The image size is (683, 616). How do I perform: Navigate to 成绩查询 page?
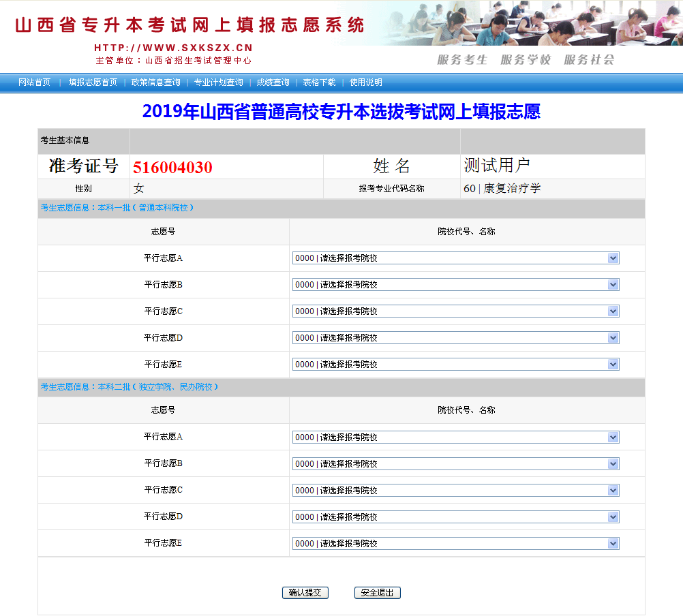click(x=273, y=82)
